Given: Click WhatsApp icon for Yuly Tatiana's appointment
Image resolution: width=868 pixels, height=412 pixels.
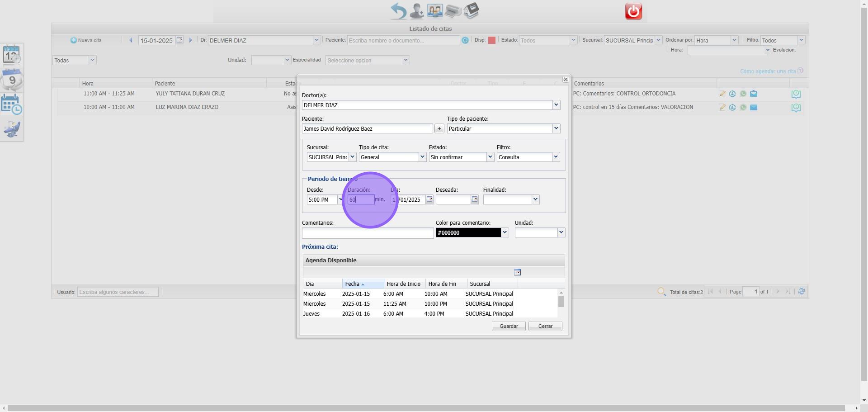Looking at the screenshot, I should pos(743,94).
